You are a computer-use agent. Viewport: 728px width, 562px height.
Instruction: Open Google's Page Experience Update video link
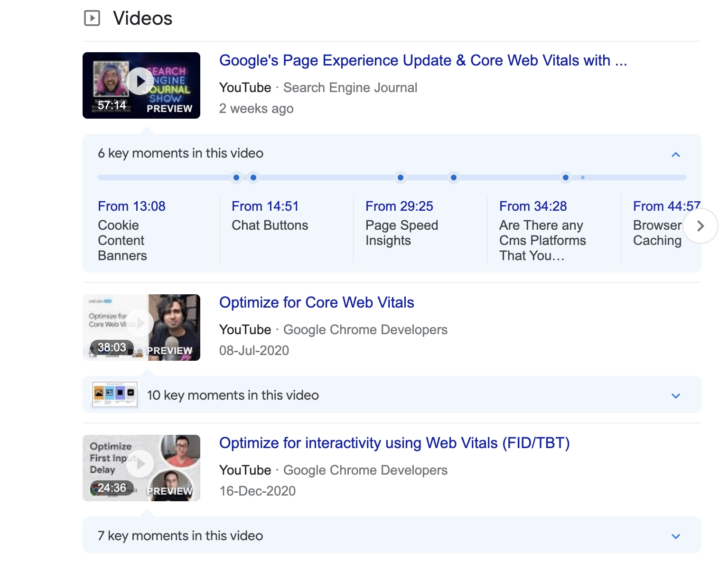[422, 61]
